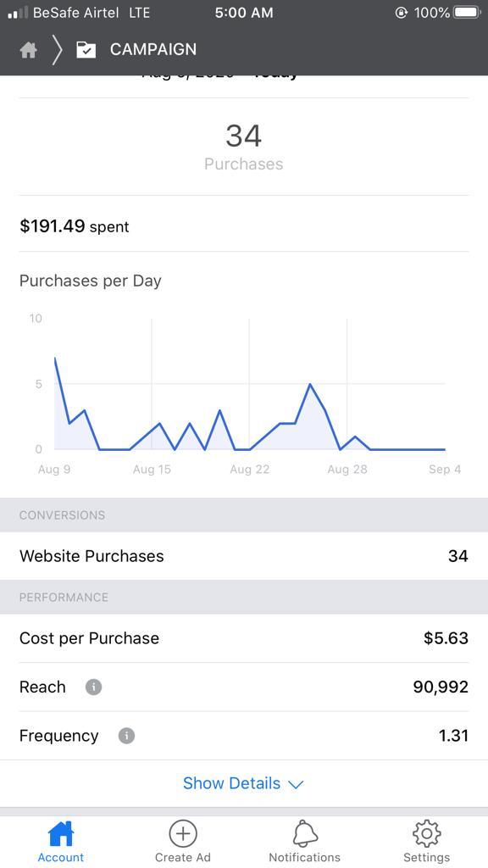The width and height of the screenshot is (488, 868).
Task: Expand Show Details section
Action: [x=243, y=783]
